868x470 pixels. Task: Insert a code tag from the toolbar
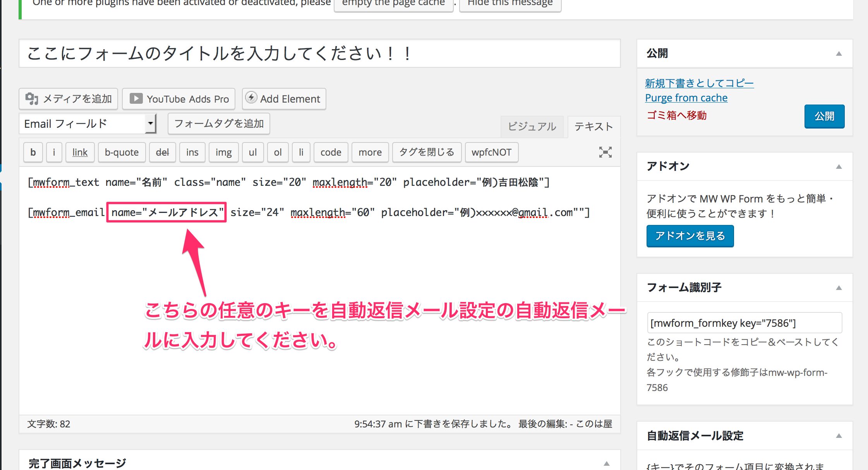click(x=331, y=152)
